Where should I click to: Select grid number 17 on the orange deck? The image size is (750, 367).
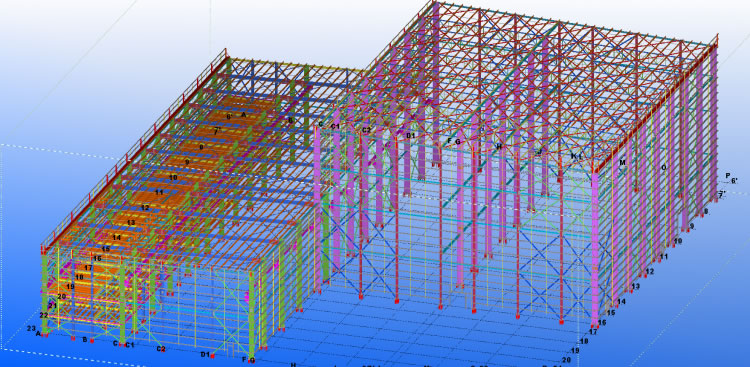tap(88, 267)
